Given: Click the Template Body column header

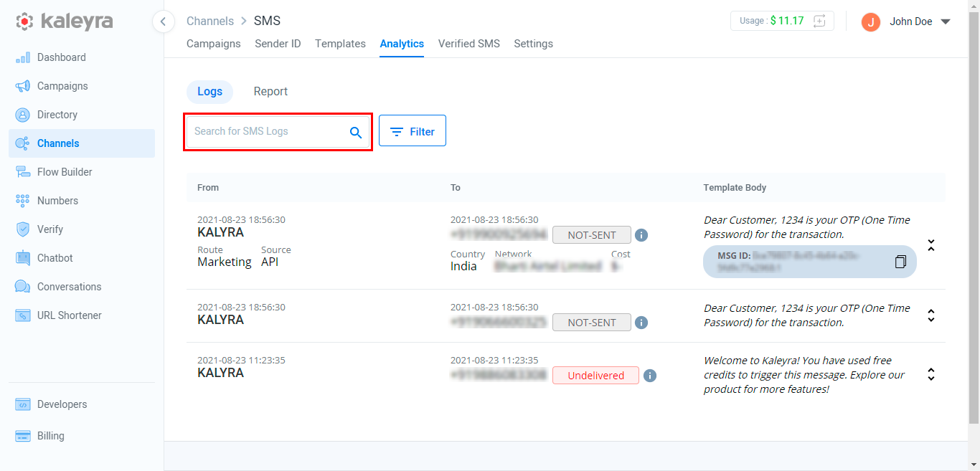Looking at the screenshot, I should [x=735, y=187].
